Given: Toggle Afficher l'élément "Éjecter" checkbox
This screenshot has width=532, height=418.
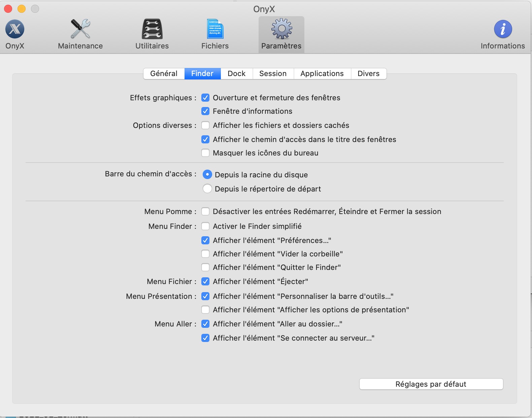Looking at the screenshot, I should point(205,281).
